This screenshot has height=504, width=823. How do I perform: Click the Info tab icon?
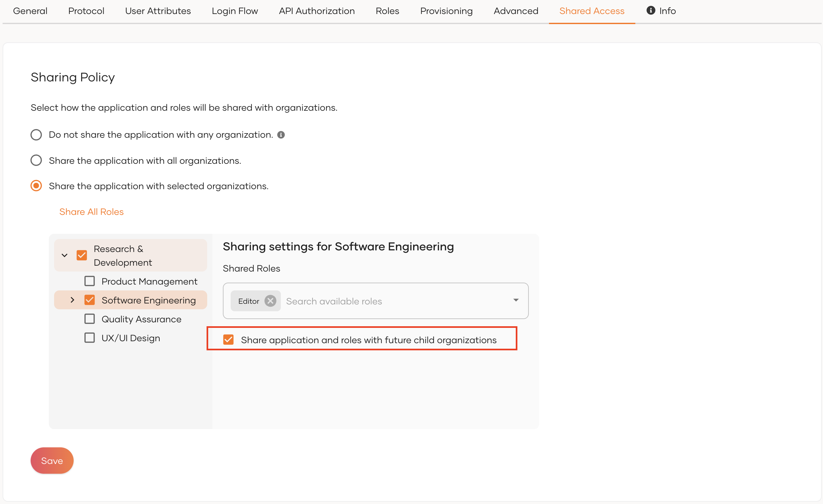(650, 10)
